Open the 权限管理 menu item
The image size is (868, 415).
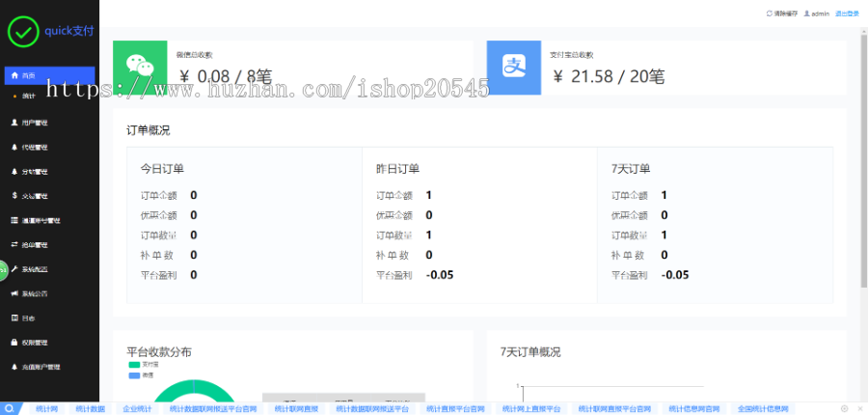(35, 343)
